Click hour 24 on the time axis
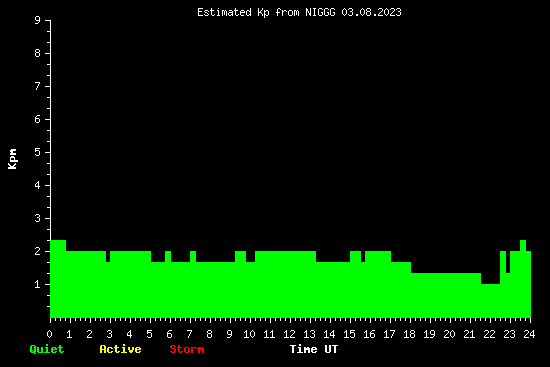Image resolution: width=550 pixels, height=367 pixels. (x=529, y=334)
